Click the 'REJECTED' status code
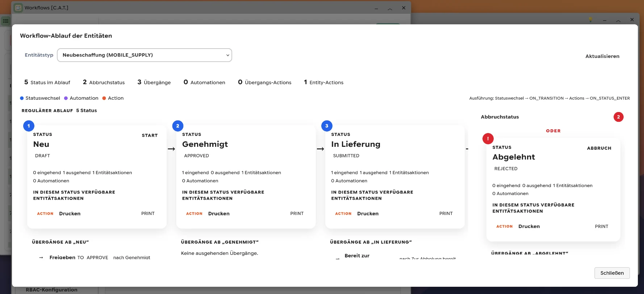This screenshot has width=644, height=294. coord(506,169)
